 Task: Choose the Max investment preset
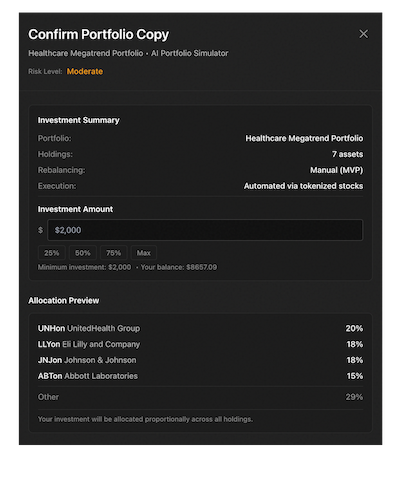144,253
